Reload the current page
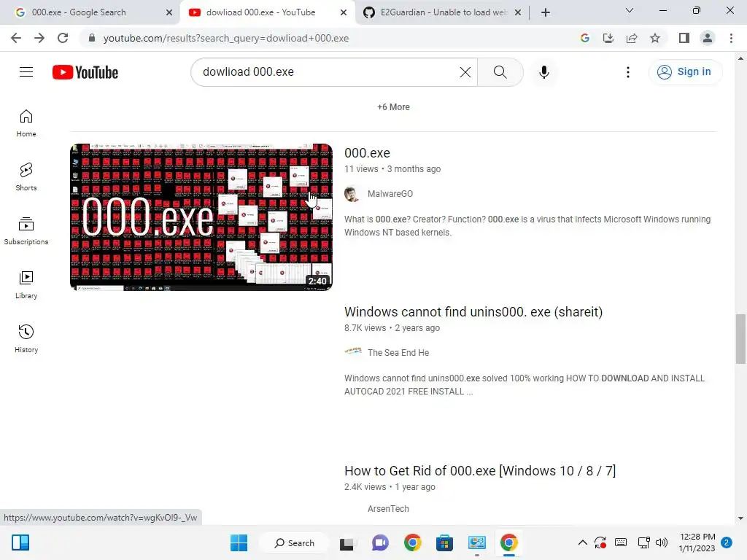This screenshot has width=747, height=560. point(63,38)
